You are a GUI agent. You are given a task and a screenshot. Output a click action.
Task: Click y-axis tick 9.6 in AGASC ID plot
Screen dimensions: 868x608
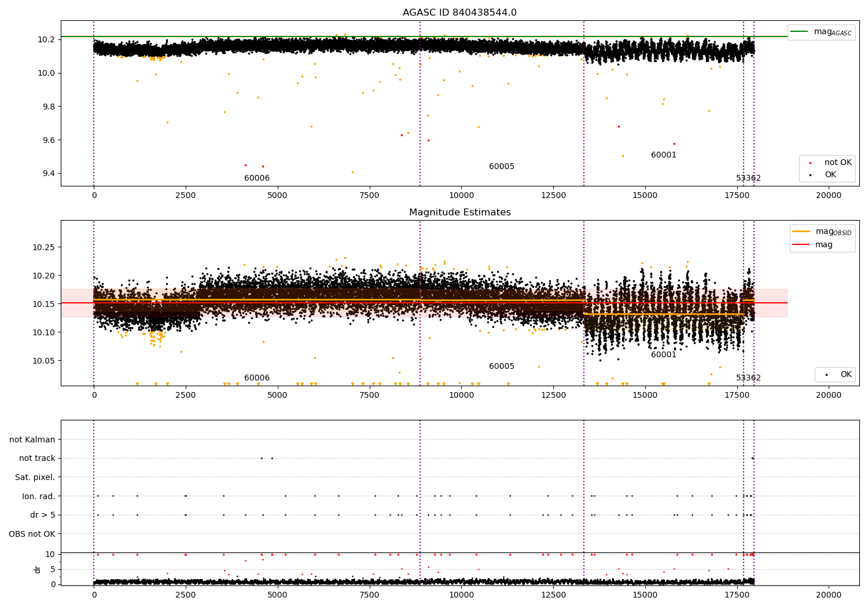[49, 141]
